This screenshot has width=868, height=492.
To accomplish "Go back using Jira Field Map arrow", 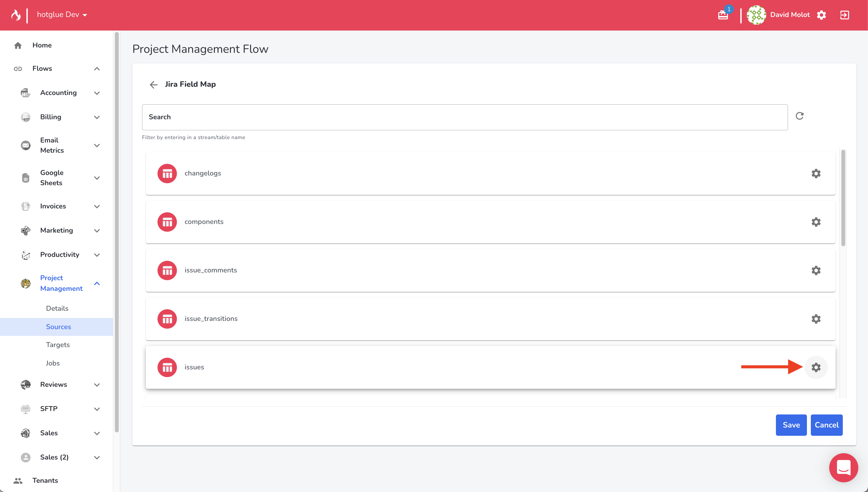I will click(154, 85).
